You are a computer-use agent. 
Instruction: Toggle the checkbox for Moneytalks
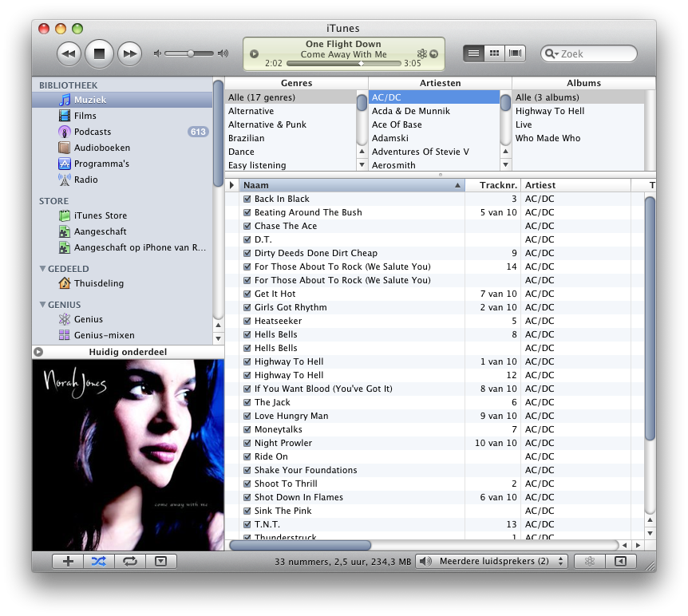pos(247,430)
